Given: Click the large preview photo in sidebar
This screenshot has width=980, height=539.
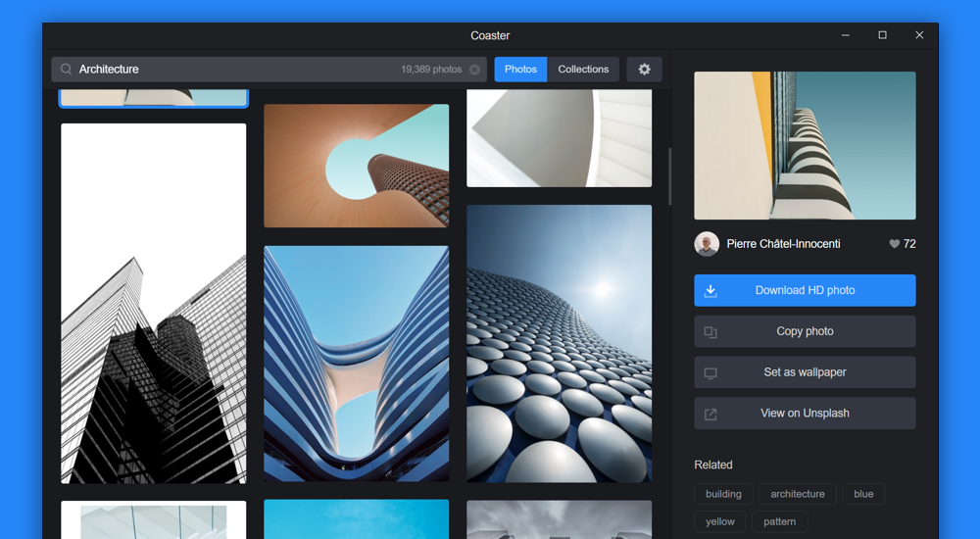Looking at the screenshot, I should [805, 145].
